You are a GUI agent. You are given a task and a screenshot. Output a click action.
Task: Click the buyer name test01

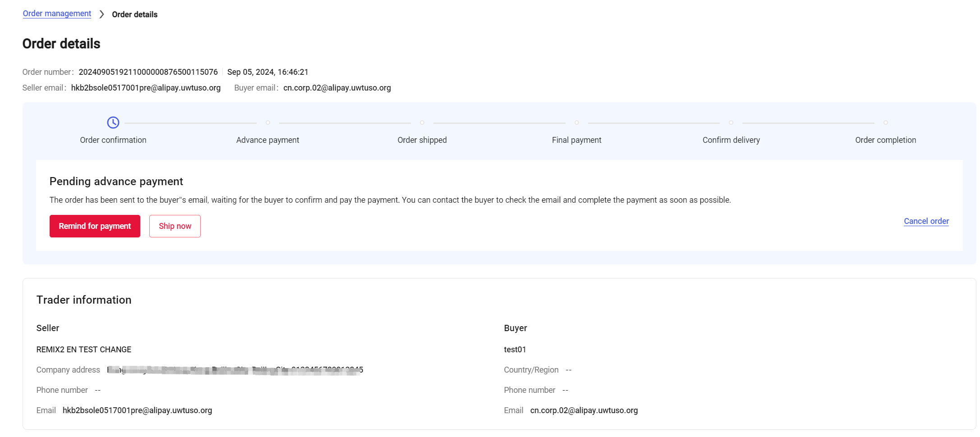pyautogui.click(x=515, y=350)
